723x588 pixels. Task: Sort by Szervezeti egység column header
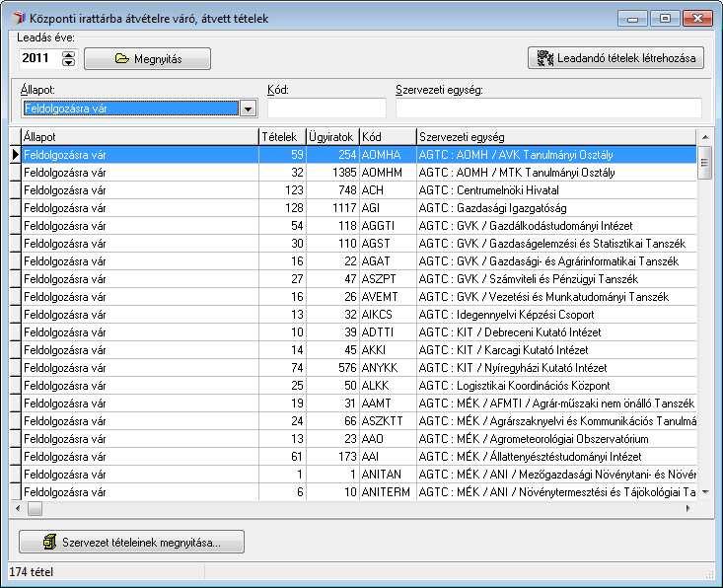[556, 137]
